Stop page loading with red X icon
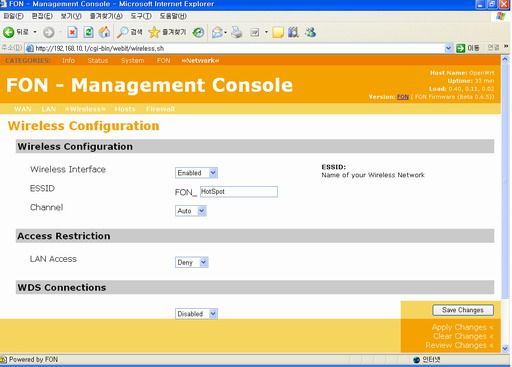 [72, 32]
